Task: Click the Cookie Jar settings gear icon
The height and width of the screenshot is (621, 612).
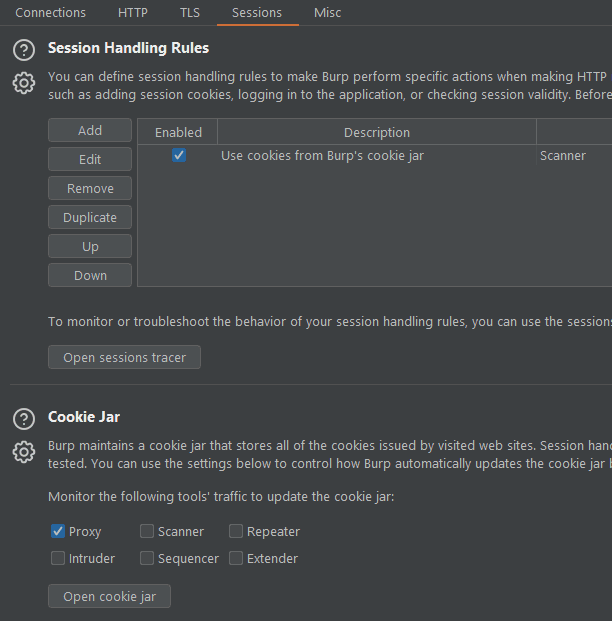Action: tap(24, 452)
